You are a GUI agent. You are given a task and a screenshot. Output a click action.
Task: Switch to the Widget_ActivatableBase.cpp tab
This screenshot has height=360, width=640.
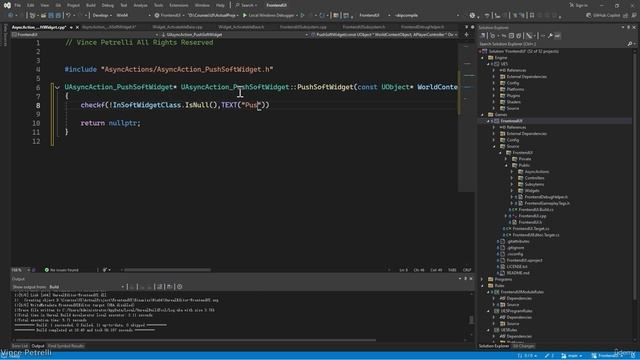click(x=178, y=27)
